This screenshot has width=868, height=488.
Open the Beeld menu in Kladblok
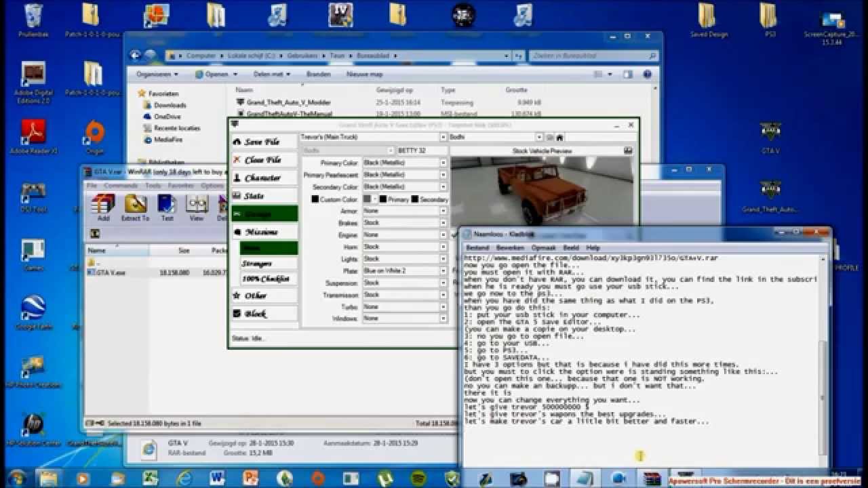pyautogui.click(x=571, y=248)
